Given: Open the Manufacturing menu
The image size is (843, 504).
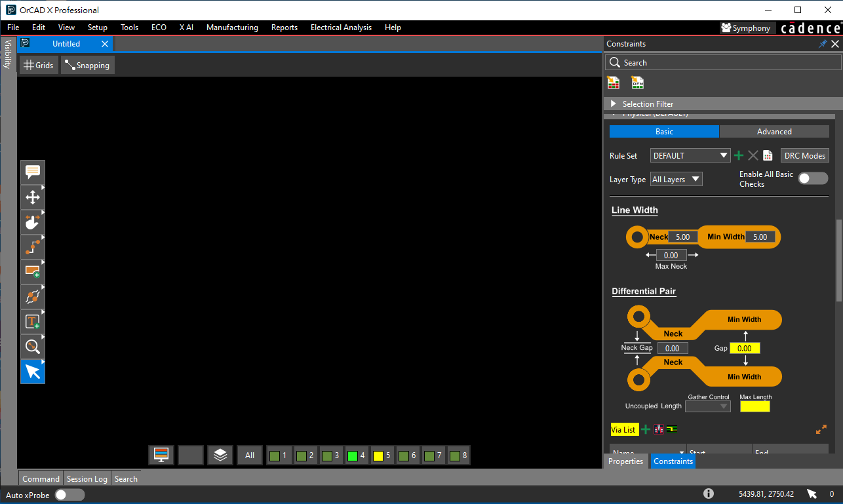Looking at the screenshot, I should tap(232, 28).
